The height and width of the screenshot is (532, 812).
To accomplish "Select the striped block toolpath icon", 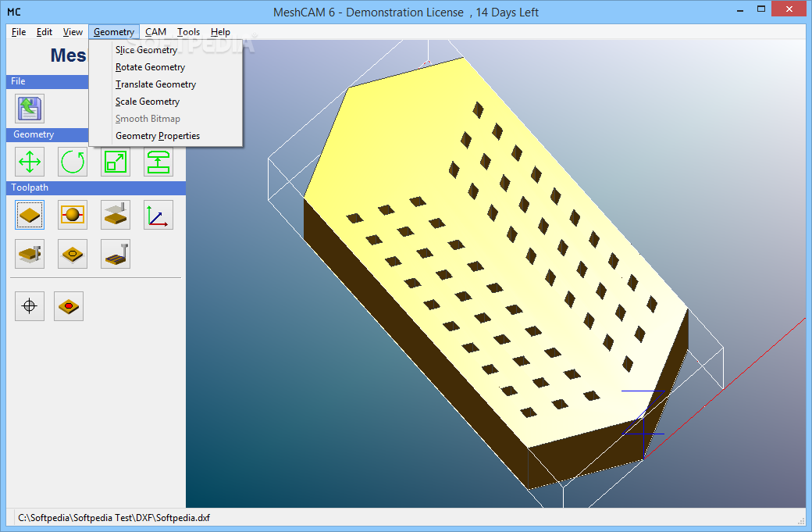I will coord(116,254).
